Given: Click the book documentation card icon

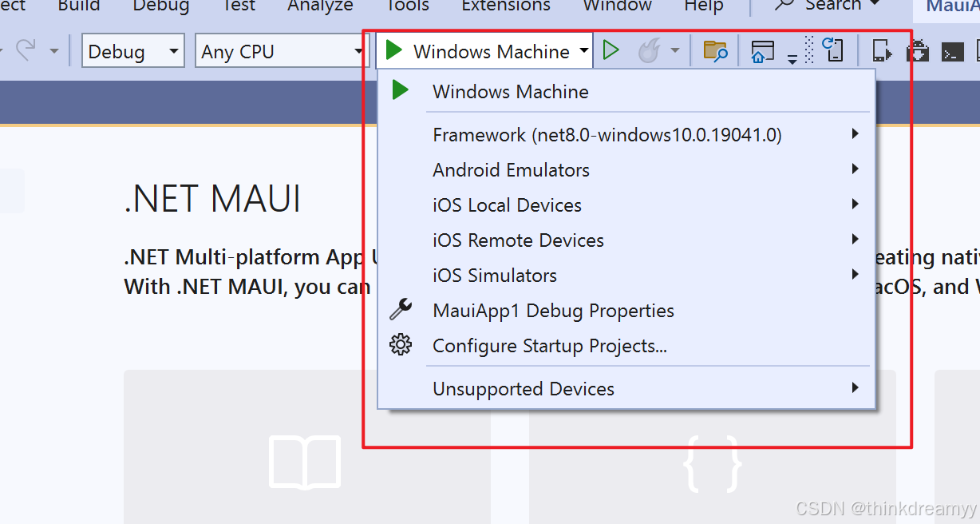Looking at the screenshot, I should pyautogui.click(x=306, y=461).
